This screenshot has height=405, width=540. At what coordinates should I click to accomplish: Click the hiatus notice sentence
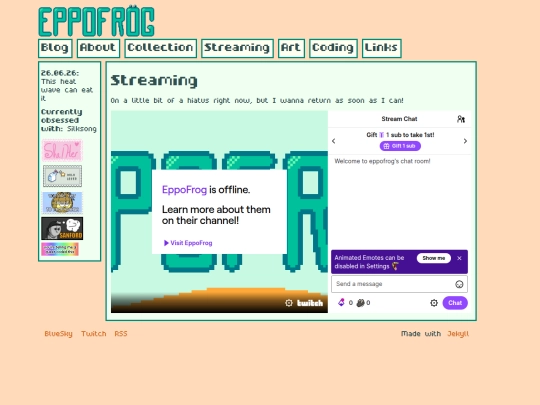click(x=257, y=101)
